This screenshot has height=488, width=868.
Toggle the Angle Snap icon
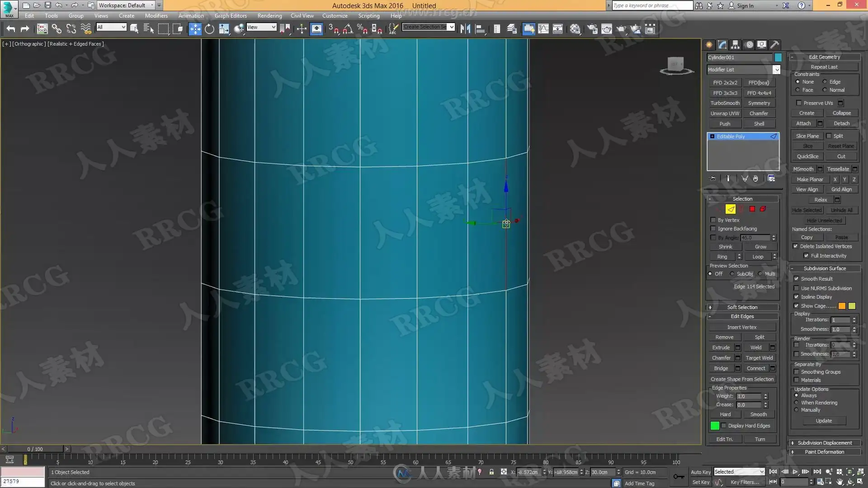click(x=348, y=29)
